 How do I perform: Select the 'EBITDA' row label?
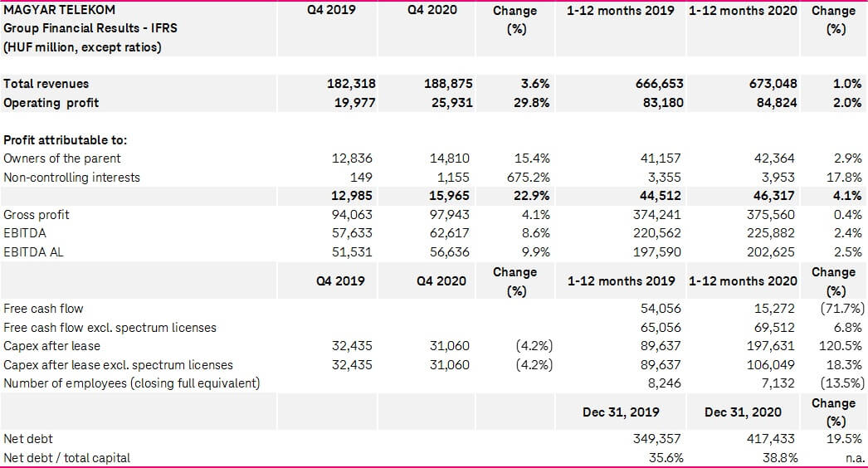pyautogui.click(x=24, y=233)
